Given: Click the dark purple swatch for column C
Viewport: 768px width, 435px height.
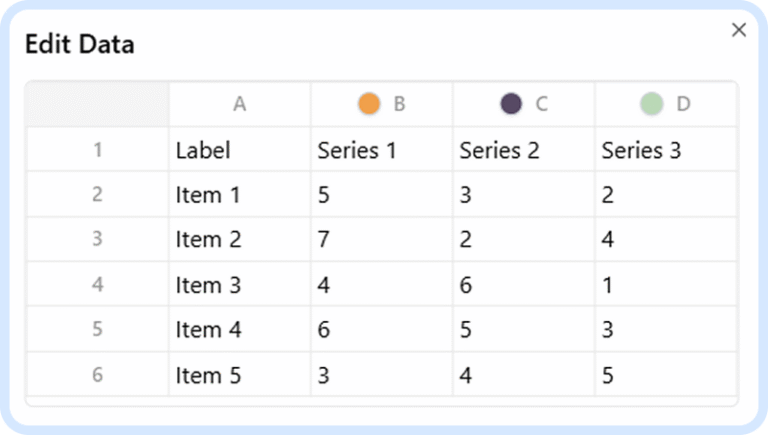Looking at the screenshot, I should 511,103.
